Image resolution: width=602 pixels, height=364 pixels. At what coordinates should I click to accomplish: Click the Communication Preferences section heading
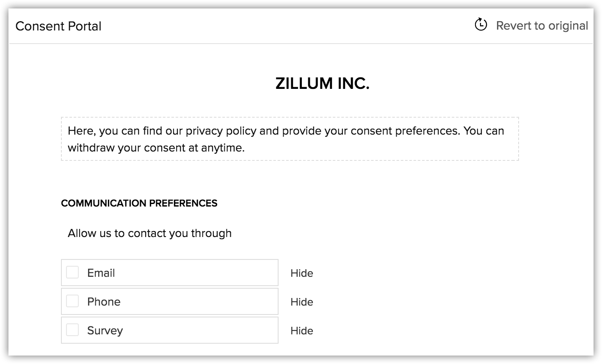click(x=139, y=203)
